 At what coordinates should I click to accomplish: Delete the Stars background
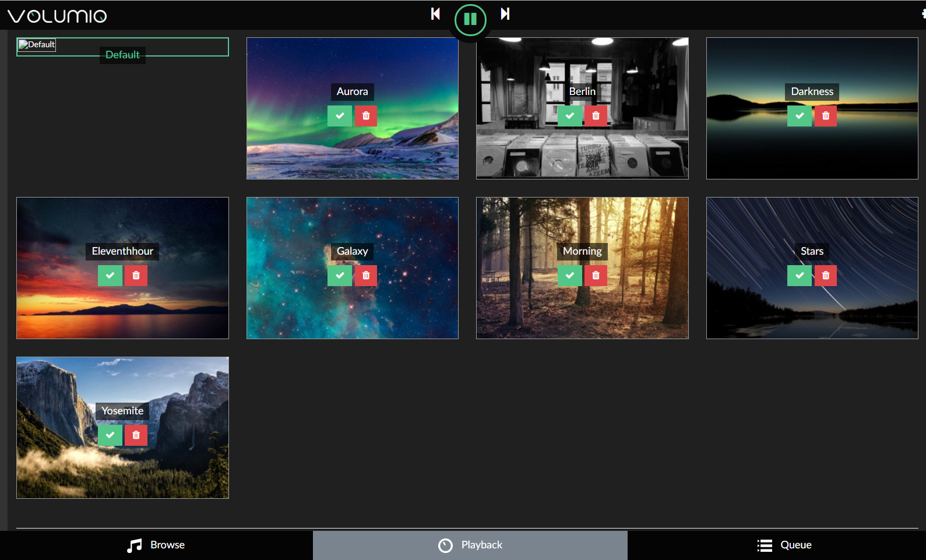826,276
